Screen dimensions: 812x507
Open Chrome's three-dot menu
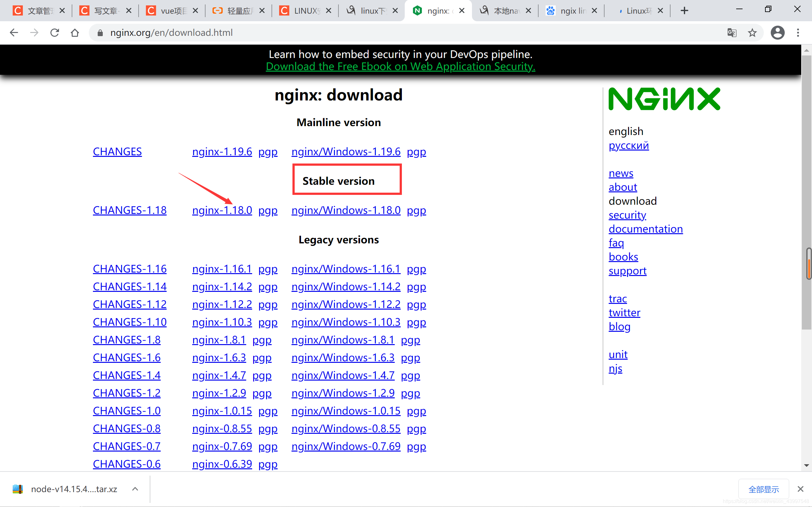pos(798,33)
